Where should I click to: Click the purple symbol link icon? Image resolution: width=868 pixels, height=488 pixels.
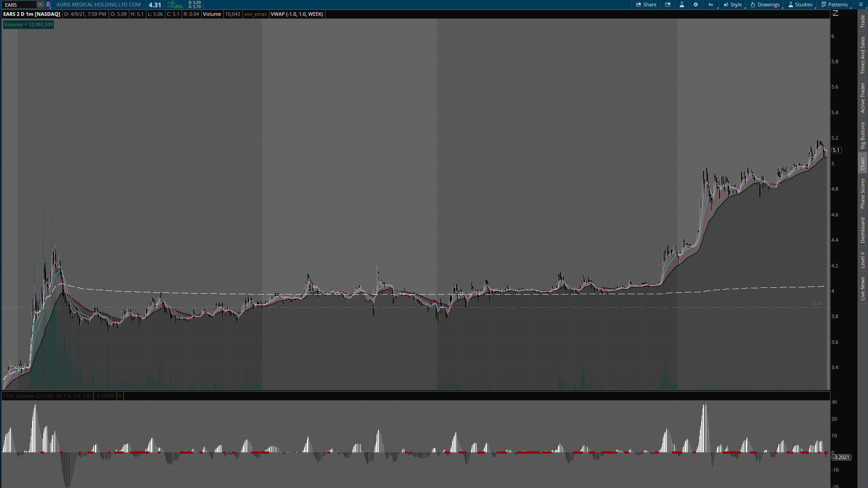click(x=48, y=5)
